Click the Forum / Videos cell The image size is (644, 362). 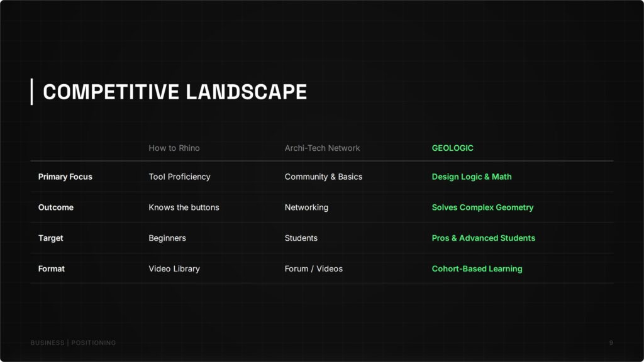pyautogui.click(x=313, y=269)
